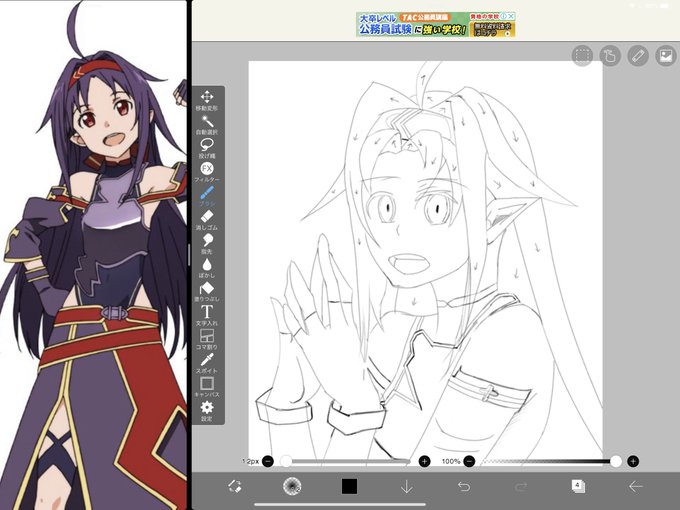
Task: Open the 公務員試験 advertisement banner
Action: [435, 25]
